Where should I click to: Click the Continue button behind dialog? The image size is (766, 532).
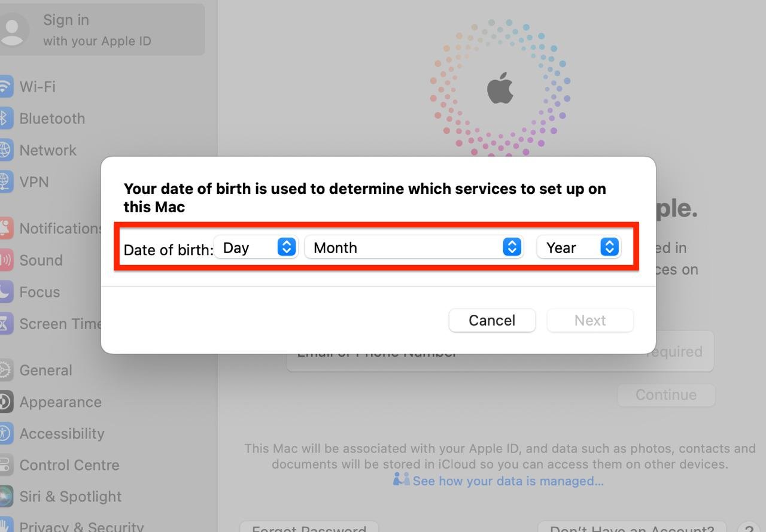click(x=666, y=395)
